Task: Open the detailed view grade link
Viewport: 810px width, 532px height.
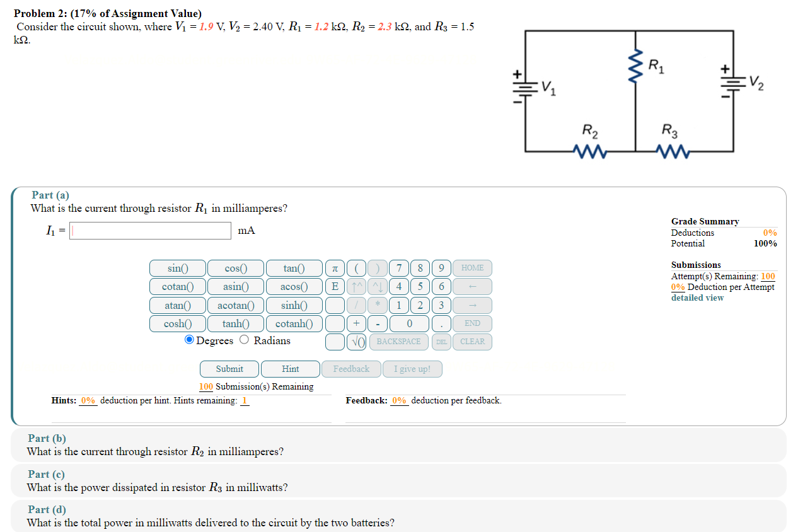Action: [697, 298]
